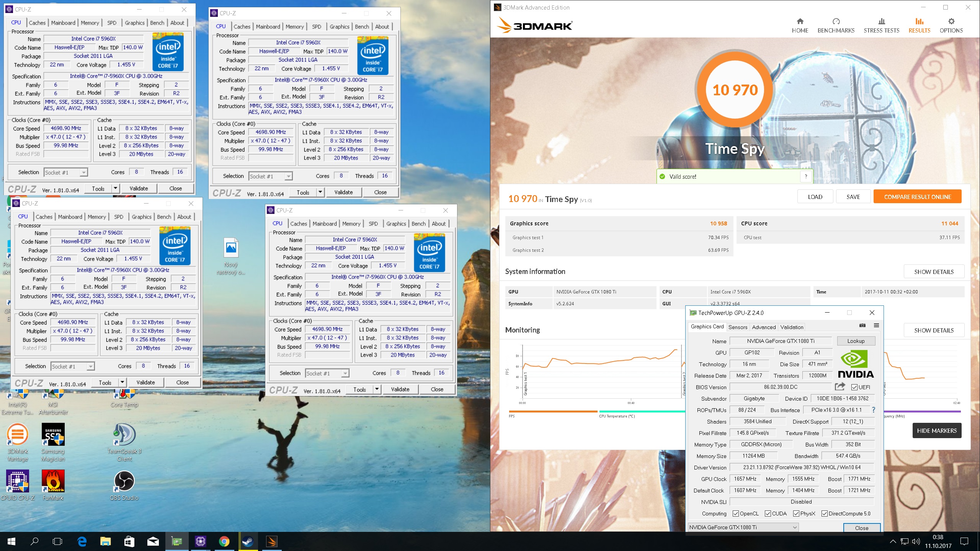This screenshot has width=980, height=551.
Task: Click valid score question mark help
Action: 806,176
